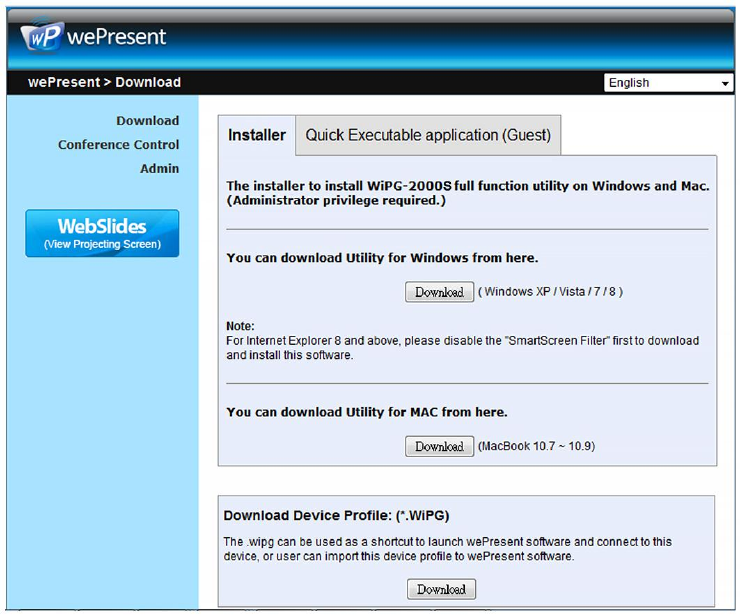Click the wePresent WP logo icon
The height and width of the screenshot is (615, 740).
point(42,36)
